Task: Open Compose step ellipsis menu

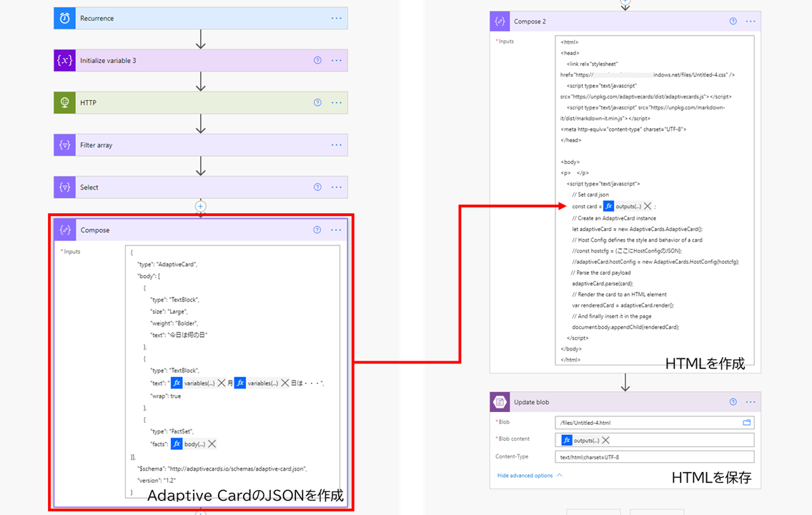Action: pos(335,230)
